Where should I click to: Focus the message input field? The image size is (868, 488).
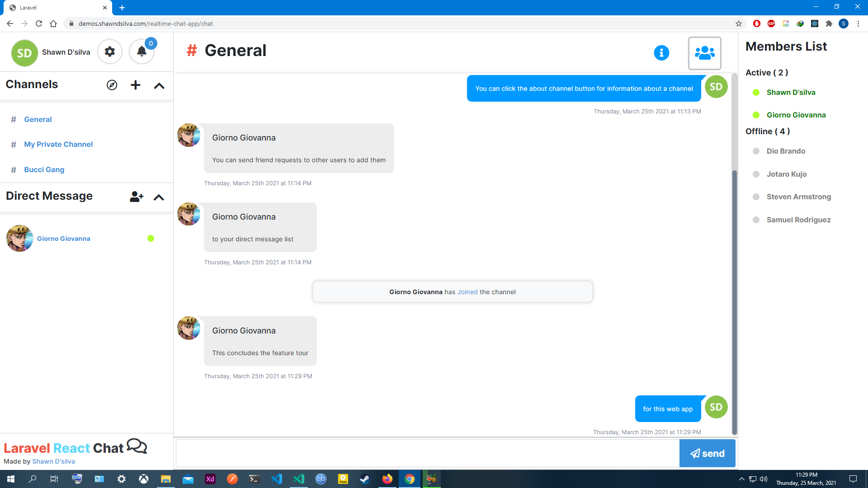(x=427, y=453)
